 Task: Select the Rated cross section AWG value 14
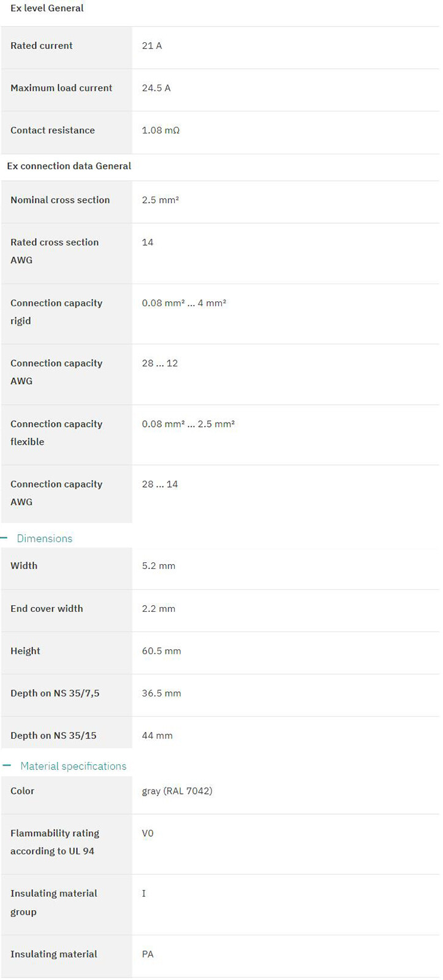148,243
